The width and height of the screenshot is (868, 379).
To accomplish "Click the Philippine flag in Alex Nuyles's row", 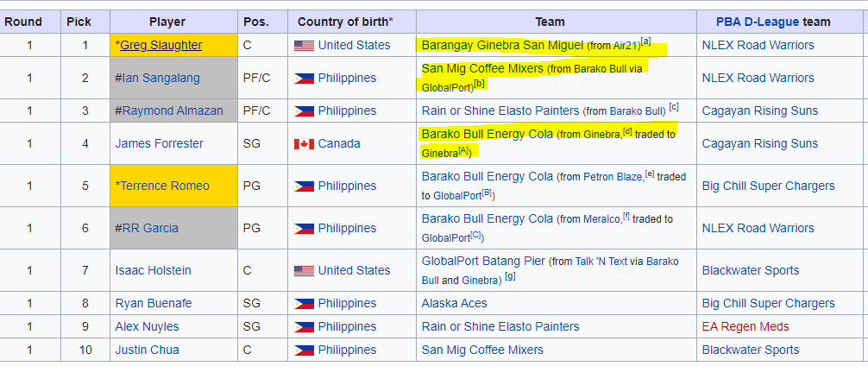I will tap(304, 327).
